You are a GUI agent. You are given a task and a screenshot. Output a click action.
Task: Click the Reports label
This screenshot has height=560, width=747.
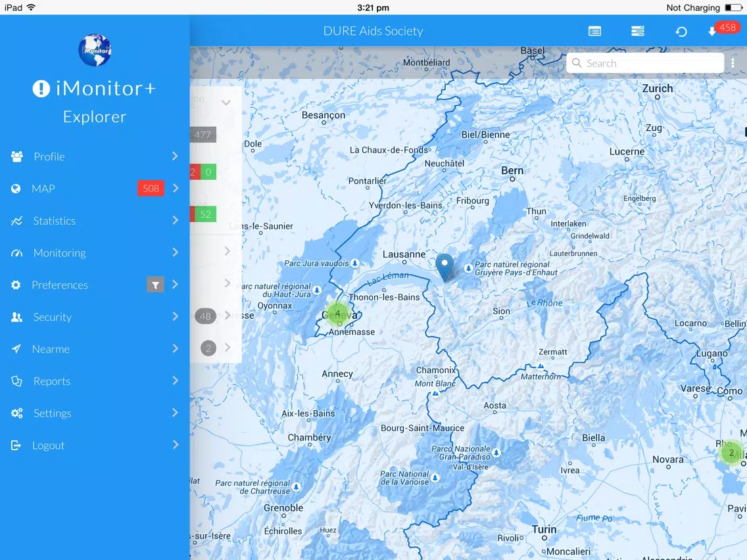52,381
